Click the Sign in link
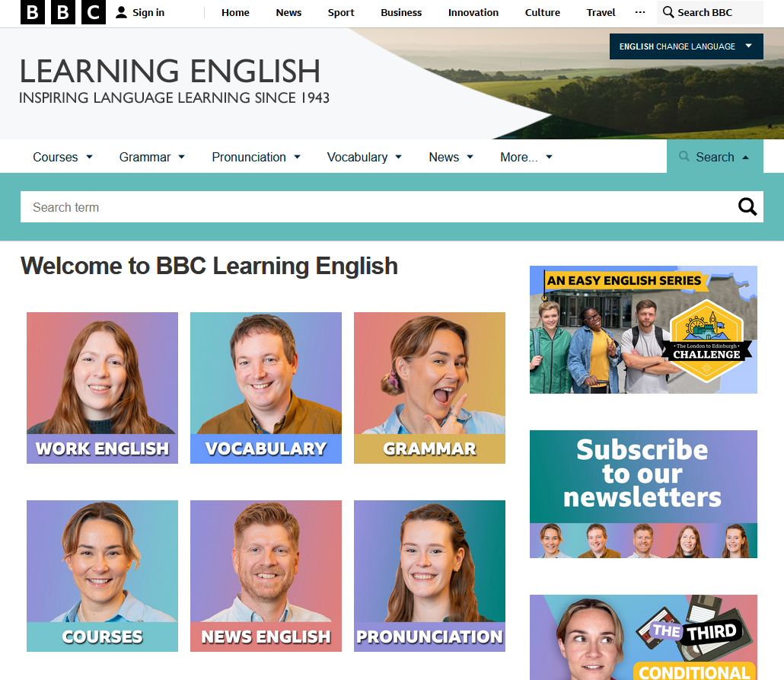Viewport: 784px width, 680px height. point(140,12)
